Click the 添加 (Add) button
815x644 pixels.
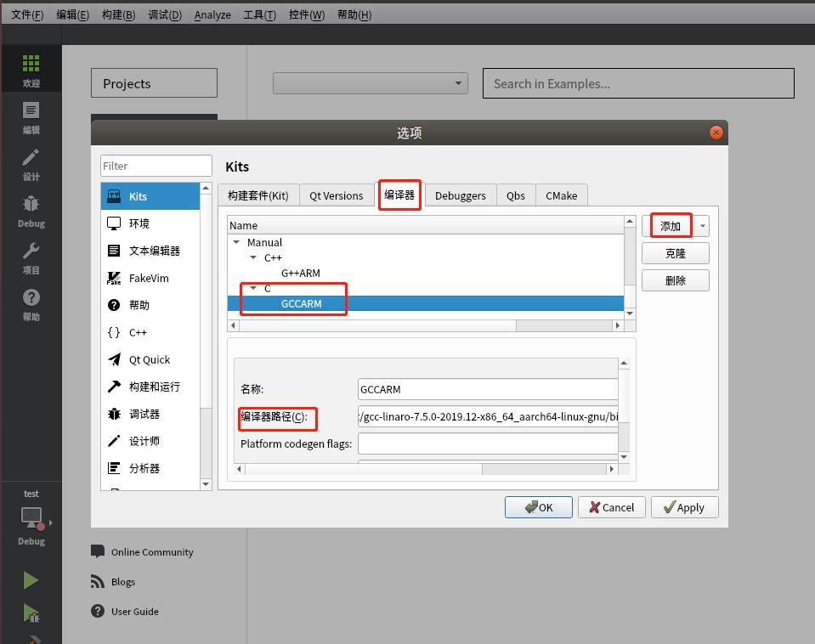(x=670, y=226)
